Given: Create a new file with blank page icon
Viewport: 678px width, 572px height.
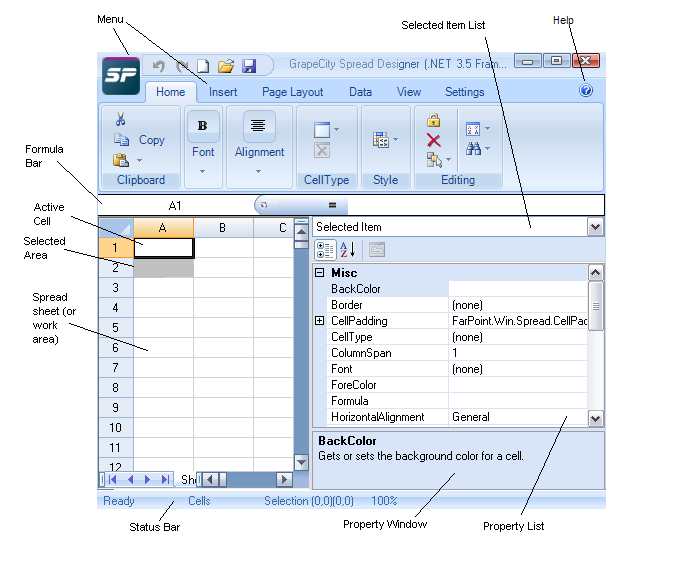Looking at the screenshot, I should (203, 66).
